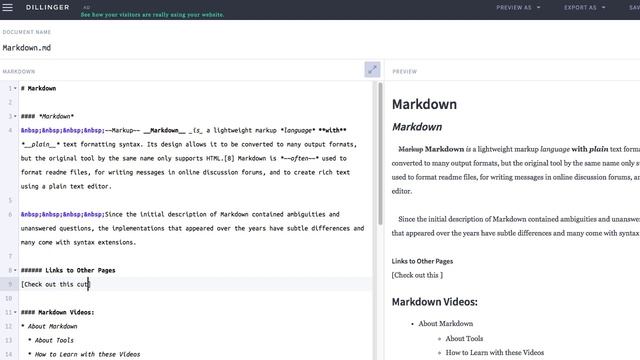This screenshot has height=360, width=640.
Task: Collapse the fold arrow on line 11
Action: click(16, 312)
